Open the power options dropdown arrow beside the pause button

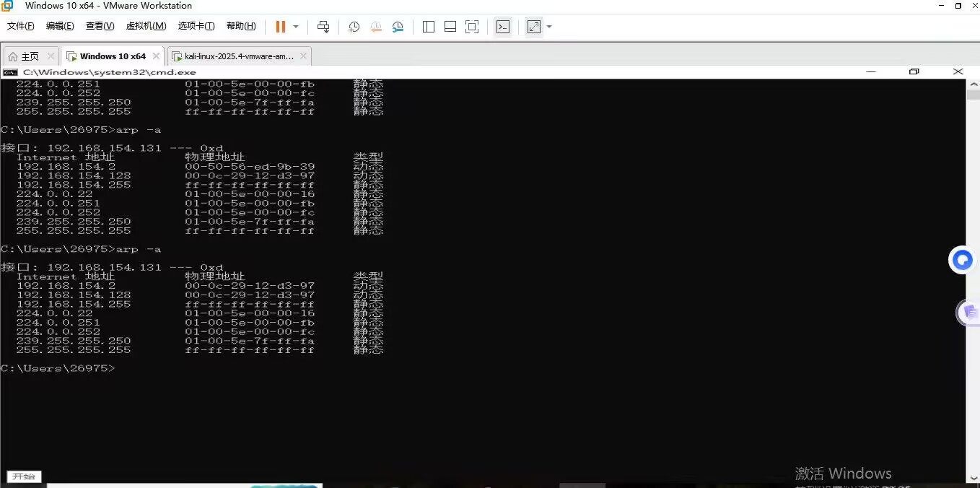click(x=296, y=27)
